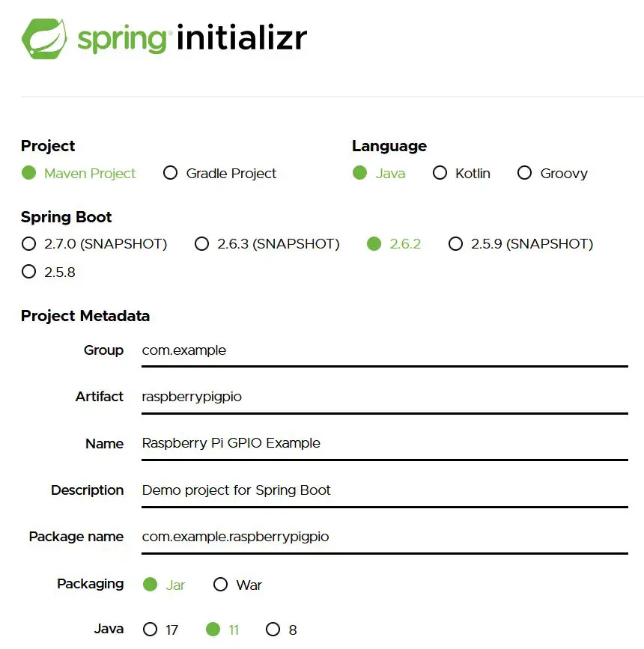Choose Spring Boot version 2.6.2
644x649 pixels.
pos(374,244)
